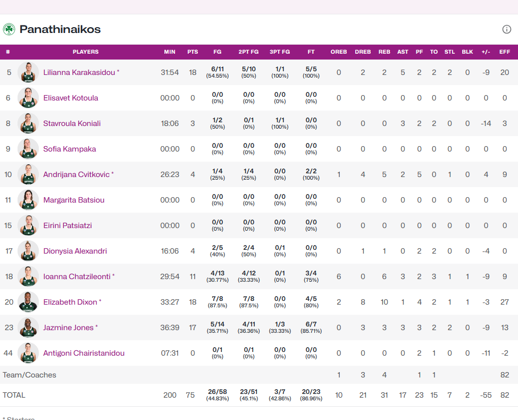This screenshot has width=518, height=420.
Task: Click the FG column header
Action: coord(218,52)
